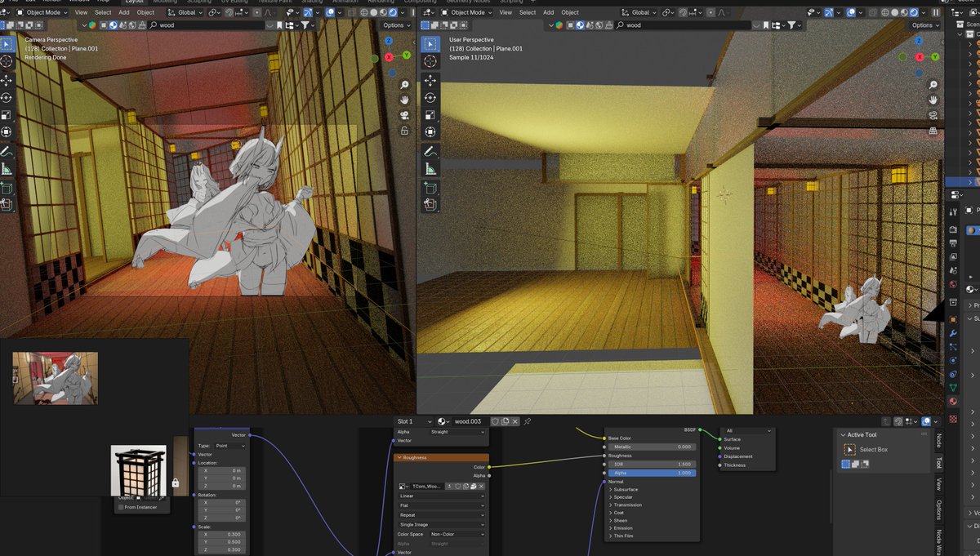Pin the wood.003 material node tree

(528, 421)
